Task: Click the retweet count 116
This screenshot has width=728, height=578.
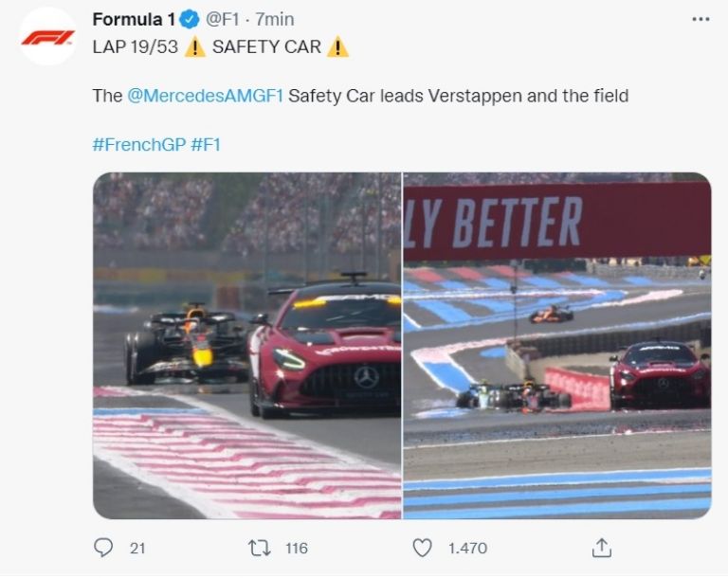Action: click(296, 548)
